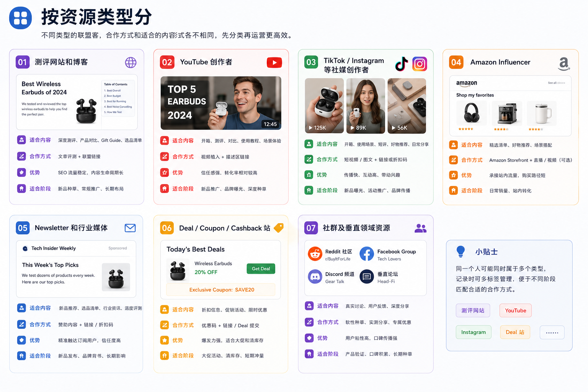Screen dimensions: 588x392
Task: Open the See all ideas link
Action: [556, 83]
